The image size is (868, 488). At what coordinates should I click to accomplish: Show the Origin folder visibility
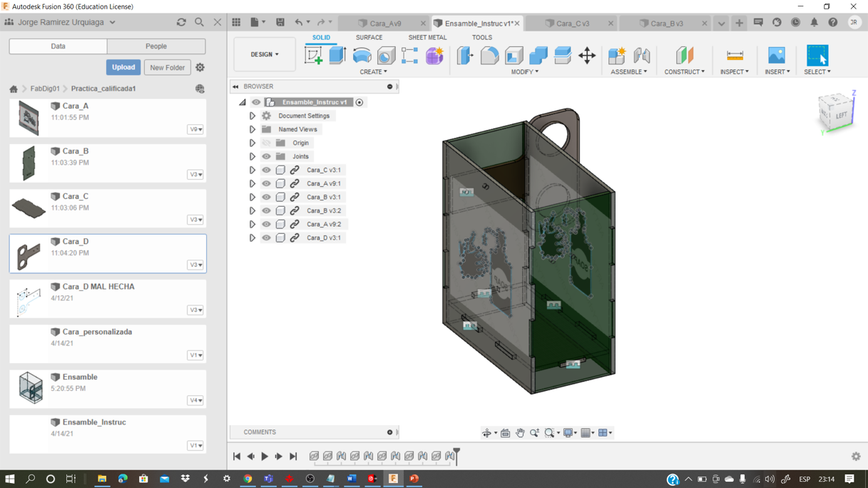click(266, 143)
